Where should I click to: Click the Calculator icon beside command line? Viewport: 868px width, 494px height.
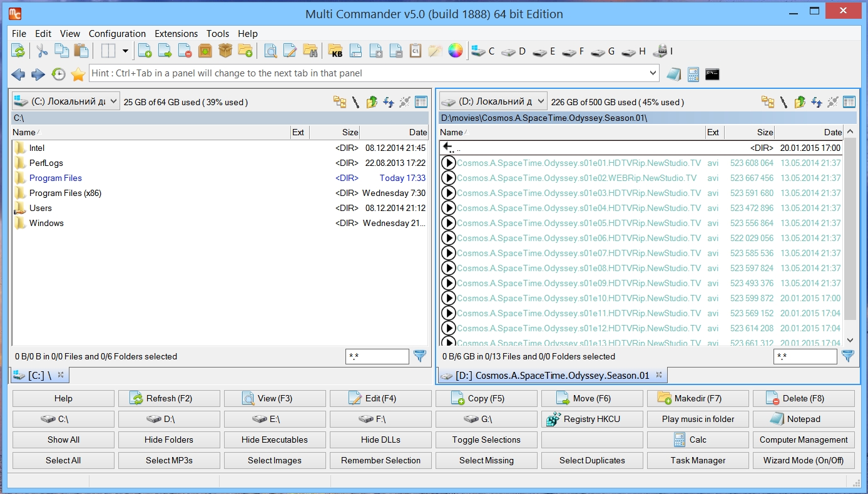(x=693, y=75)
